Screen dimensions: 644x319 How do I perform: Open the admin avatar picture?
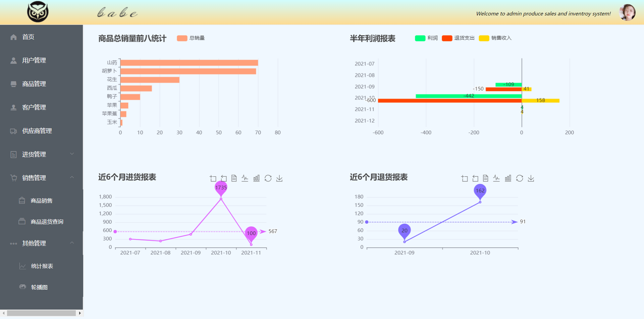coord(627,12)
